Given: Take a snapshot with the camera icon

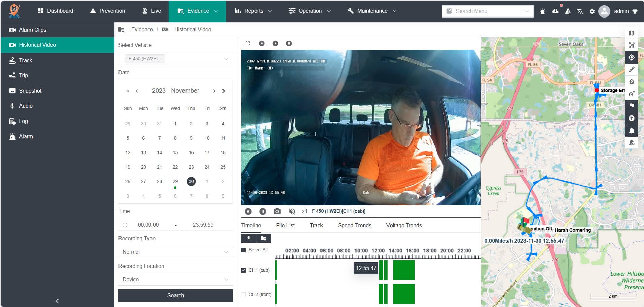Looking at the screenshot, I should pyautogui.click(x=277, y=211).
